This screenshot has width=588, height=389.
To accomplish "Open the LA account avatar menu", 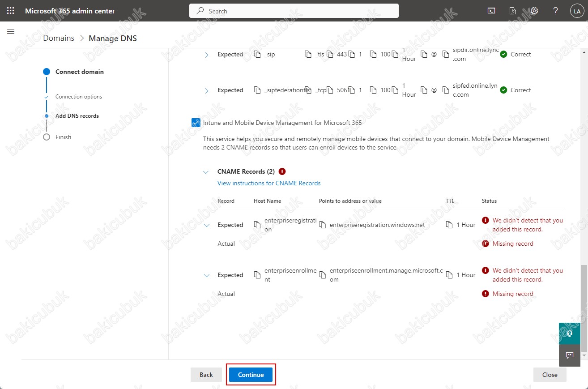I will (576, 11).
